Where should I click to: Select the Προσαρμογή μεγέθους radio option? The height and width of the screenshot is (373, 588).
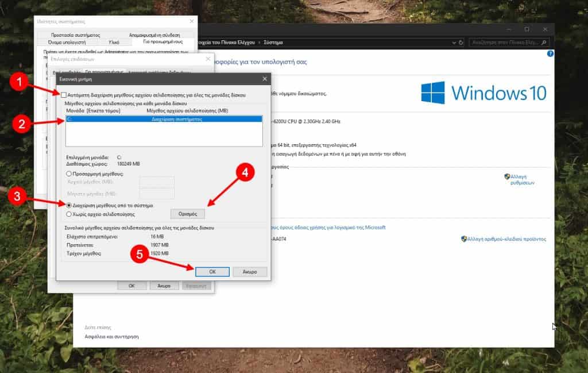69,173
